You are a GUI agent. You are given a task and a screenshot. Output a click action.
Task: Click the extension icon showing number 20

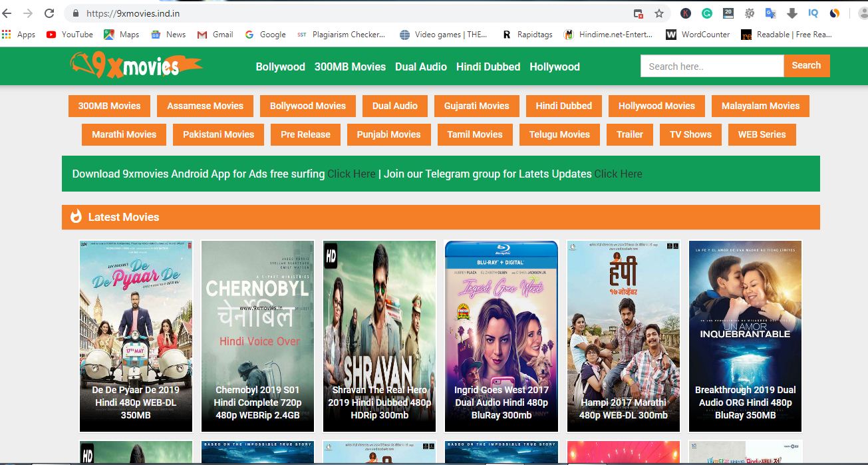tap(728, 13)
